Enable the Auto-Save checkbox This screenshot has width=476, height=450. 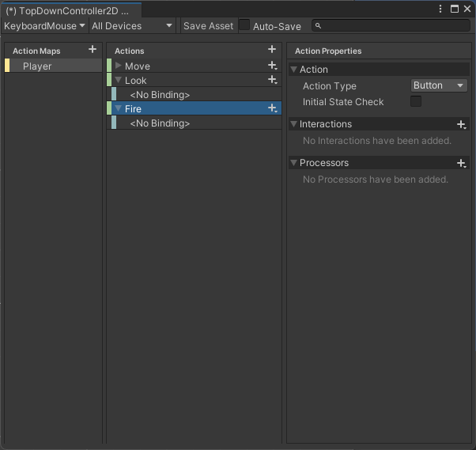(244, 25)
